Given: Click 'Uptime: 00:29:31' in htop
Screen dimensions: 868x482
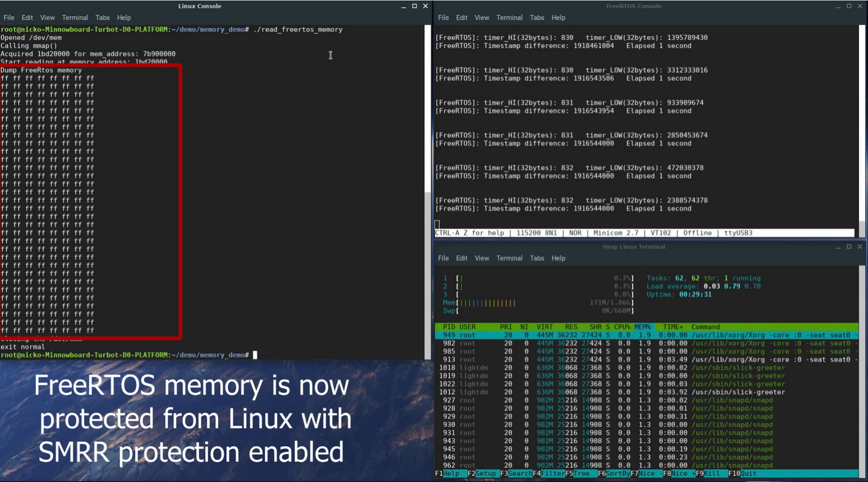Looking at the screenshot, I should tap(679, 295).
